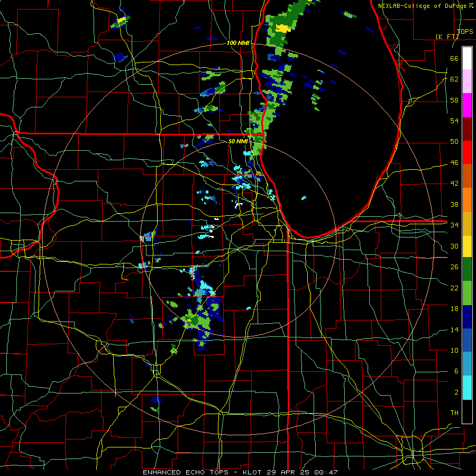476x476 pixels.
Task: Select the "100 NMI" range ring label
Action: tap(238, 43)
